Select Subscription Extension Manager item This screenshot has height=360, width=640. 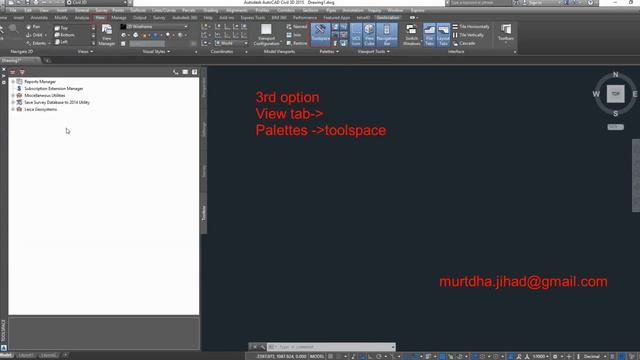point(53,89)
